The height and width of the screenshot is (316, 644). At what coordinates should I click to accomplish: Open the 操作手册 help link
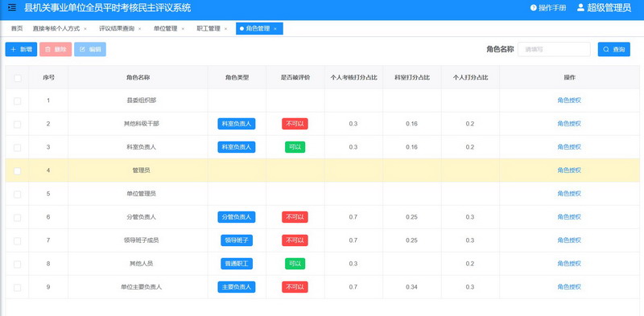click(548, 8)
